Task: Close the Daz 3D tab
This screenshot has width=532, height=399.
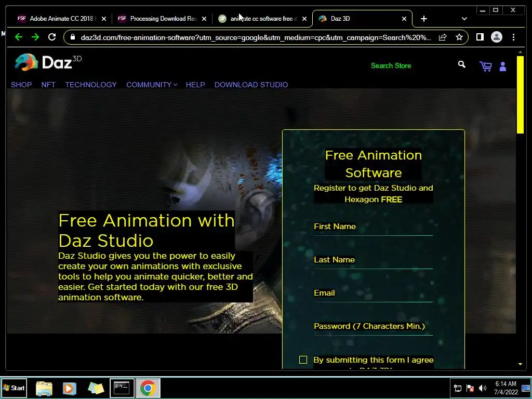Action: [404, 19]
